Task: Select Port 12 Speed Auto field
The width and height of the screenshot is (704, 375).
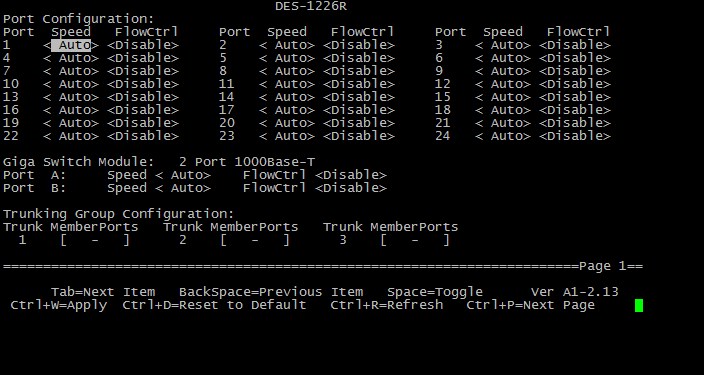Action: point(503,84)
